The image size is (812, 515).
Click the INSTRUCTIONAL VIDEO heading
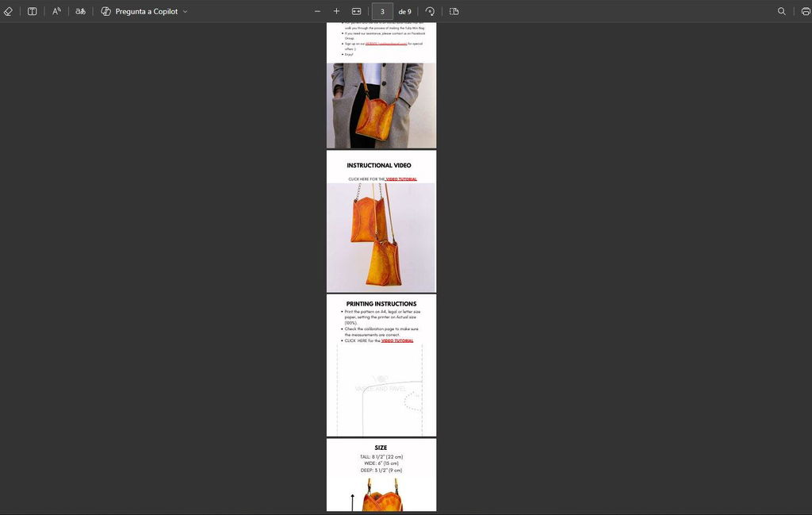pos(379,165)
